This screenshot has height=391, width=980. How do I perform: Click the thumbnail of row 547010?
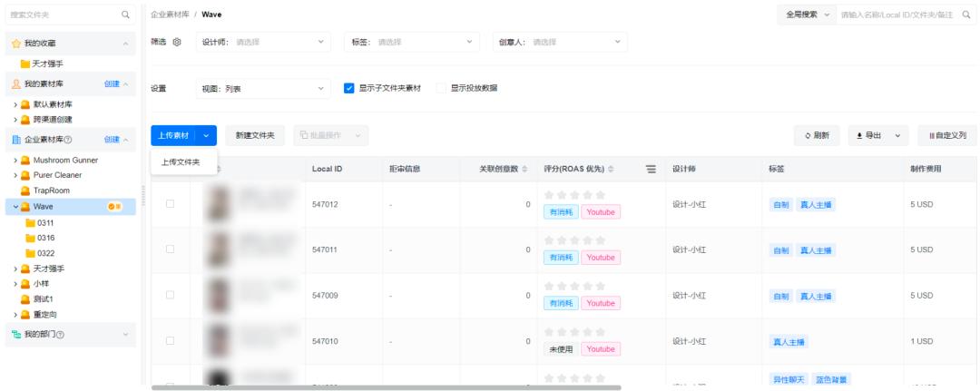pos(220,340)
